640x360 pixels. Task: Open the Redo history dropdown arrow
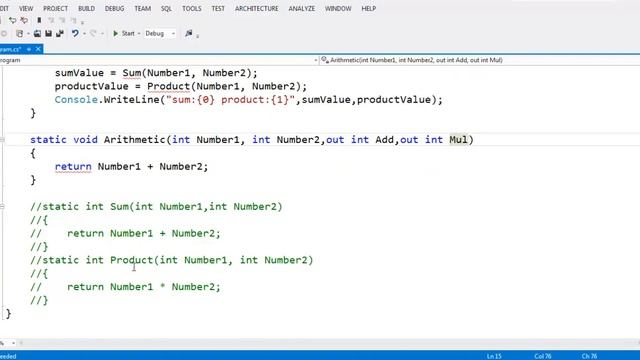pyautogui.click(x=102, y=34)
